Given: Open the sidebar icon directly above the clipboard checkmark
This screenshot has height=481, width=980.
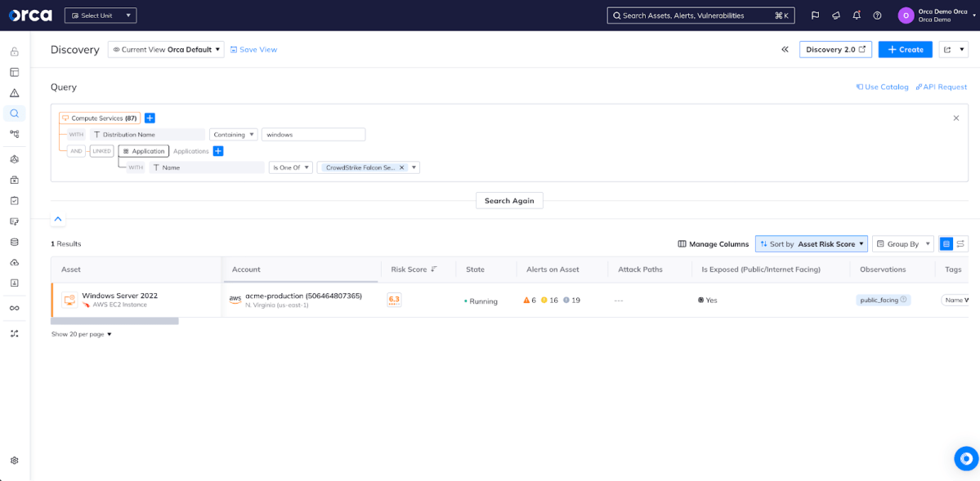Looking at the screenshot, I should coord(15,180).
